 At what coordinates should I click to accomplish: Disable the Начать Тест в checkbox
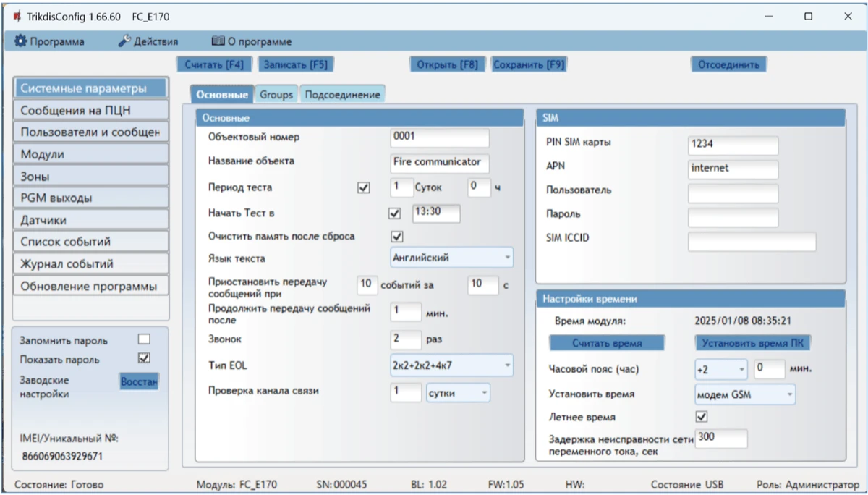tap(394, 213)
